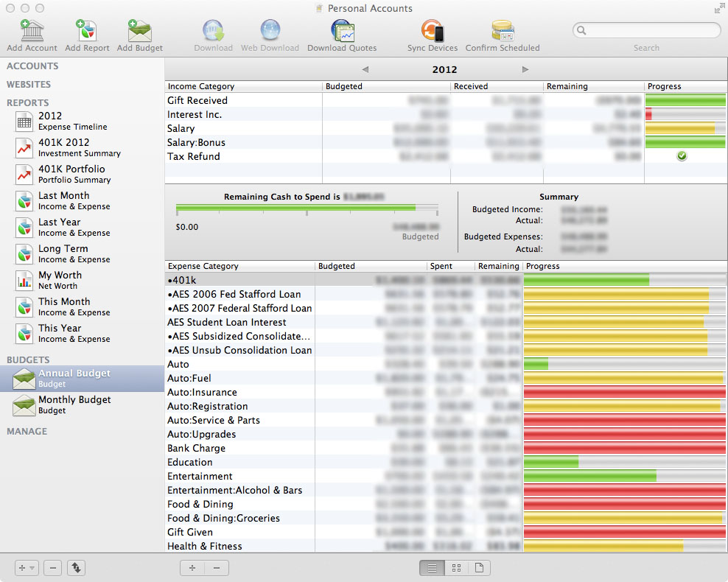Go to next year arrow beside 2012
The width and height of the screenshot is (728, 582).
click(525, 70)
